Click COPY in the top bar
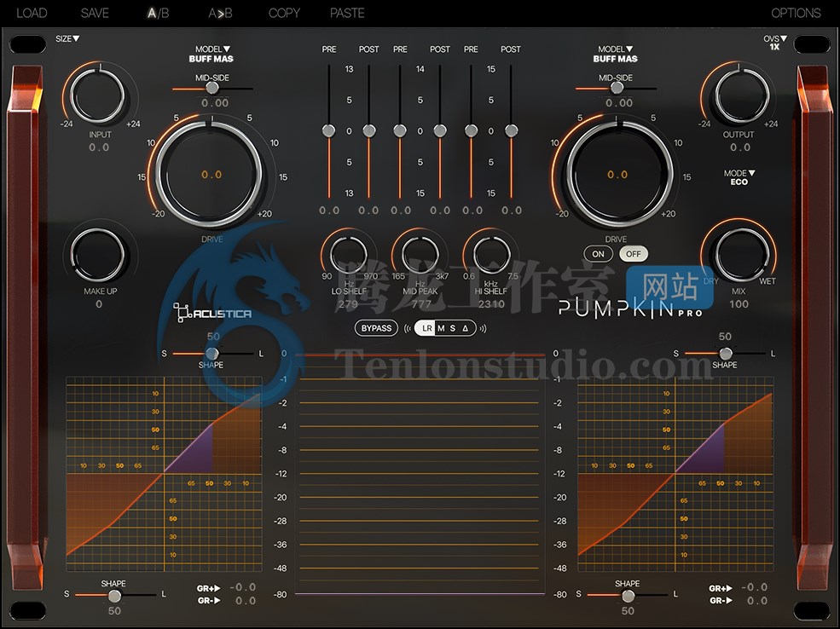This screenshot has height=629, width=840. (284, 13)
